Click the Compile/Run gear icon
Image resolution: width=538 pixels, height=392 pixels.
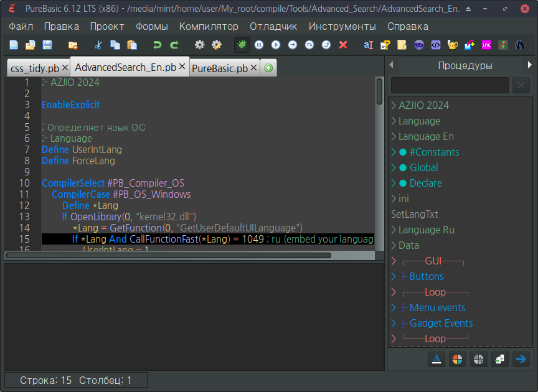tap(200, 45)
